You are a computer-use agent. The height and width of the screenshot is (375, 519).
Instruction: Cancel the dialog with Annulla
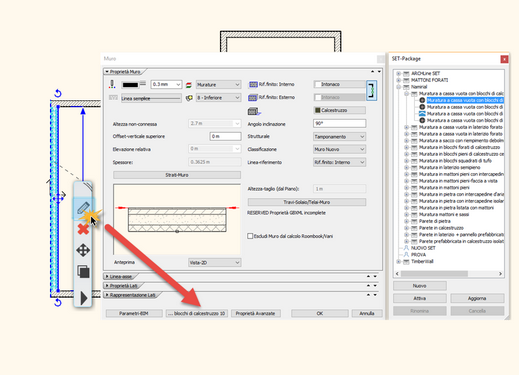click(x=367, y=313)
